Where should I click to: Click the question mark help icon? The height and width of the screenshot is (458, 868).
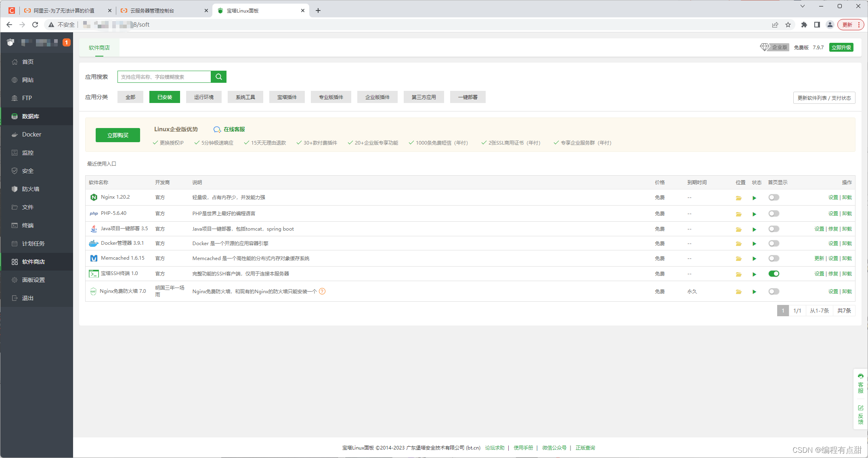(322, 291)
